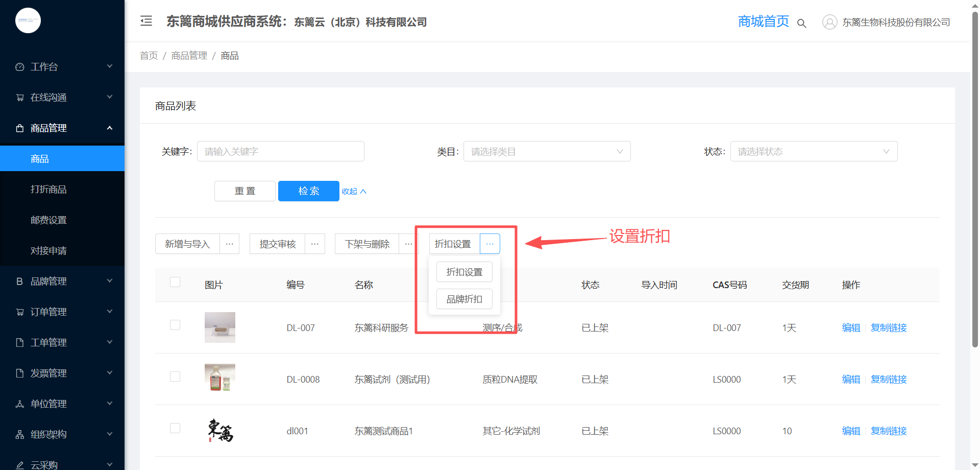
Task: Click the 工单管理 document icon
Action: [x=20, y=343]
